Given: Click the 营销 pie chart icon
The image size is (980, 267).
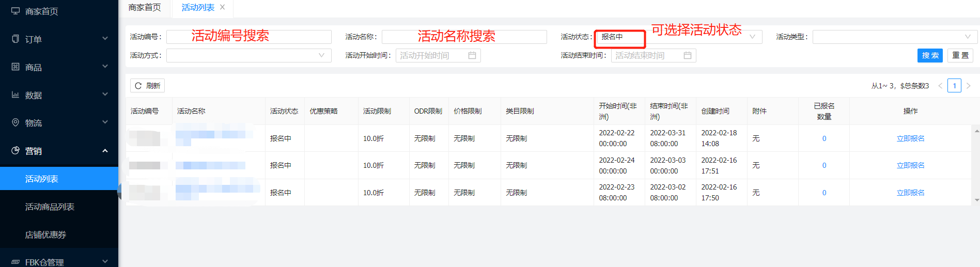Looking at the screenshot, I should point(15,150).
